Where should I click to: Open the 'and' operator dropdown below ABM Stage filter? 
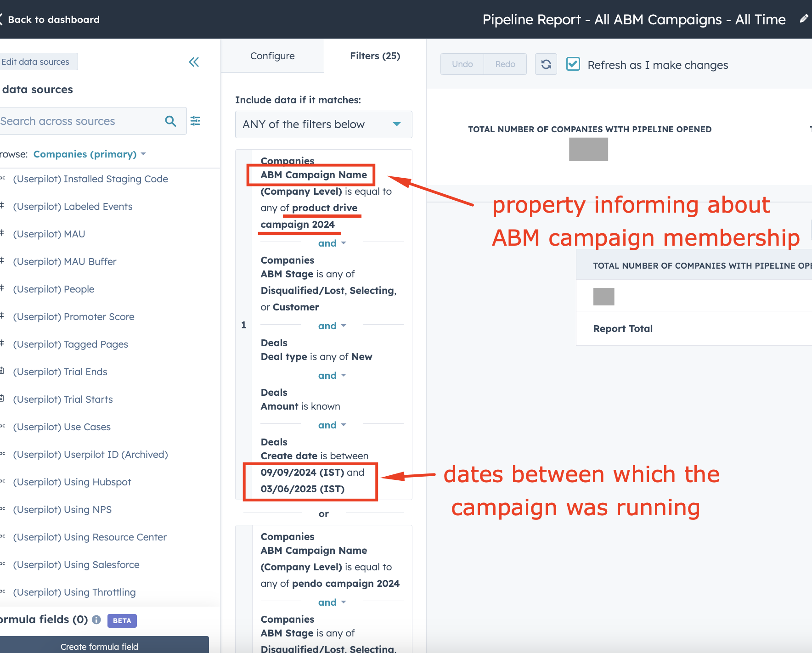pyautogui.click(x=332, y=326)
